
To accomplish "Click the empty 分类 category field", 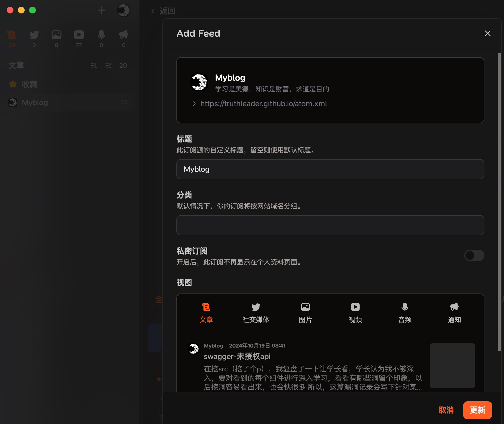I will [x=330, y=225].
